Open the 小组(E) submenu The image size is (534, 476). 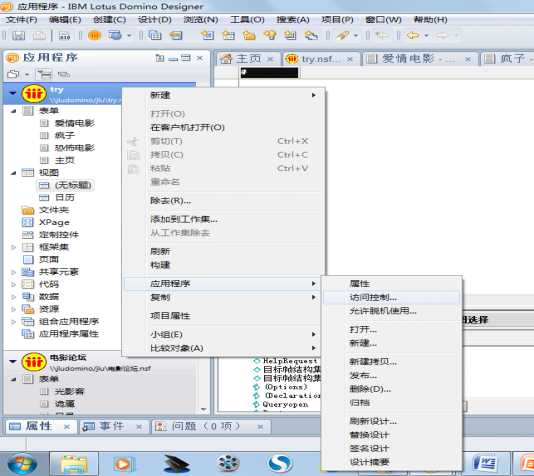pos(223,334)
